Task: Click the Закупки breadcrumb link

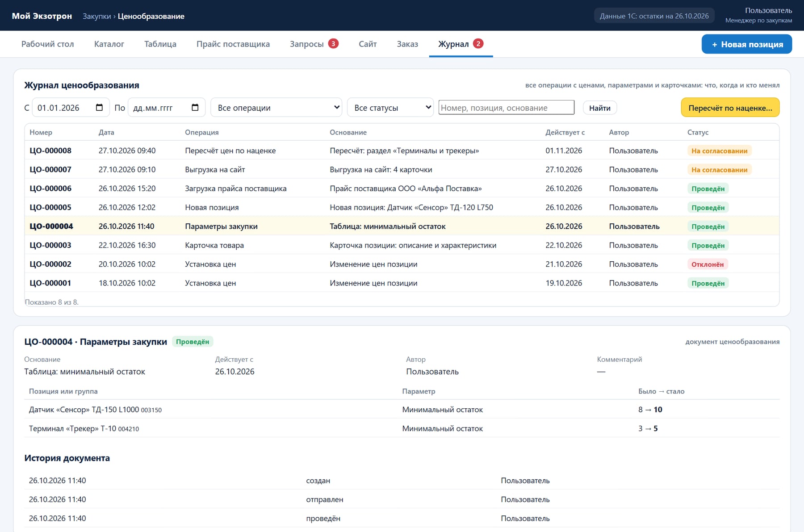Action: (x=96, y=16)
